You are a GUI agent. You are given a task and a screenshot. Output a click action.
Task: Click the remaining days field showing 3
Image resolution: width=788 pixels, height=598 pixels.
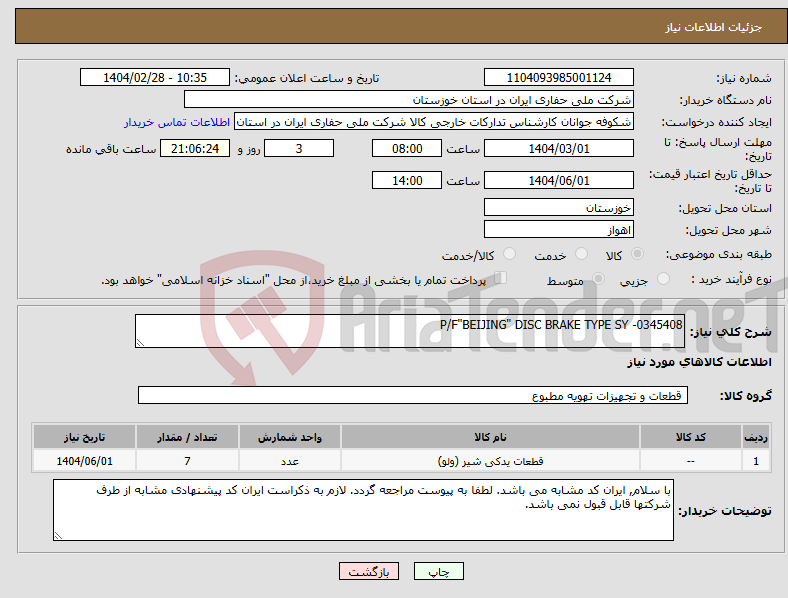pos(299,149)
